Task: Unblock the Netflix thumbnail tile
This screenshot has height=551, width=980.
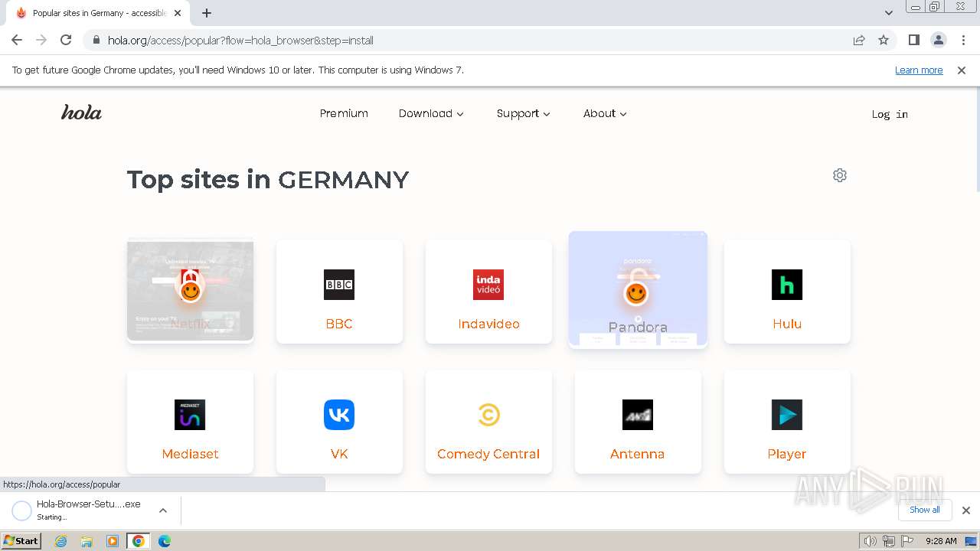Action: coord(190,290)
